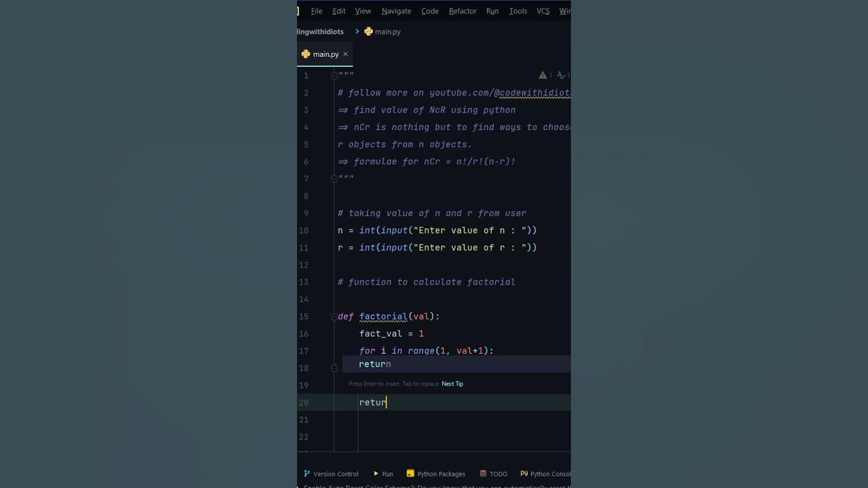Select the main.py editor tab

pos(325,54)
